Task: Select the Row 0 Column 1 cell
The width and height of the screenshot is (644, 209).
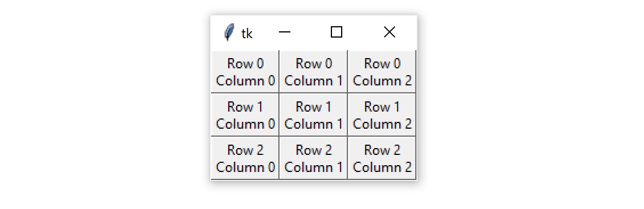Action: tap(313, 72)
